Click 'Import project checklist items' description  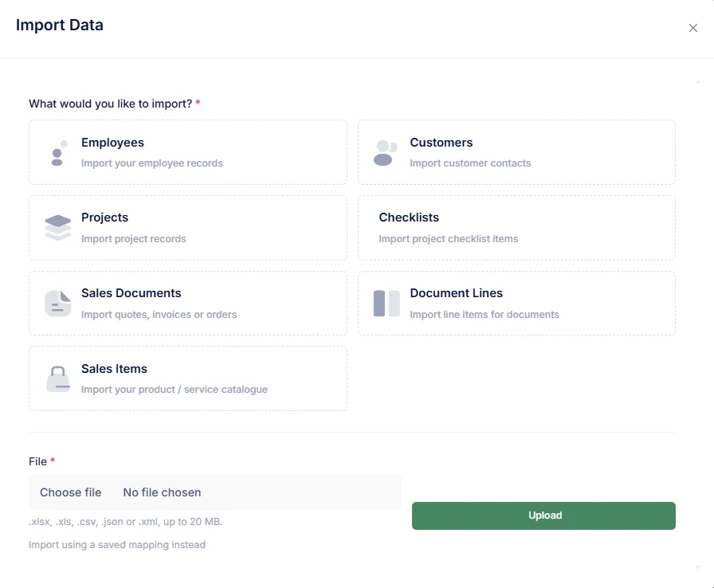click(449, 239)
